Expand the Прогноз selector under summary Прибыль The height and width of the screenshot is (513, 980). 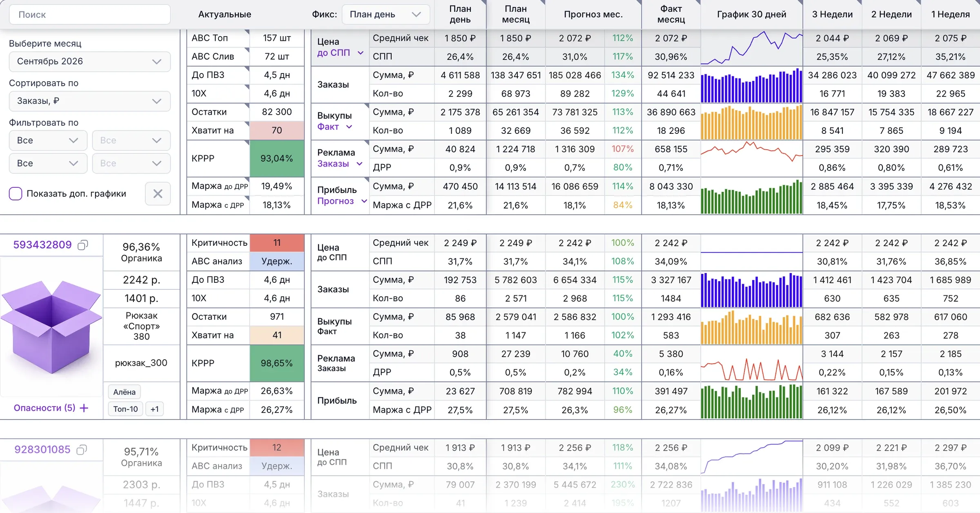coord(342,201)
